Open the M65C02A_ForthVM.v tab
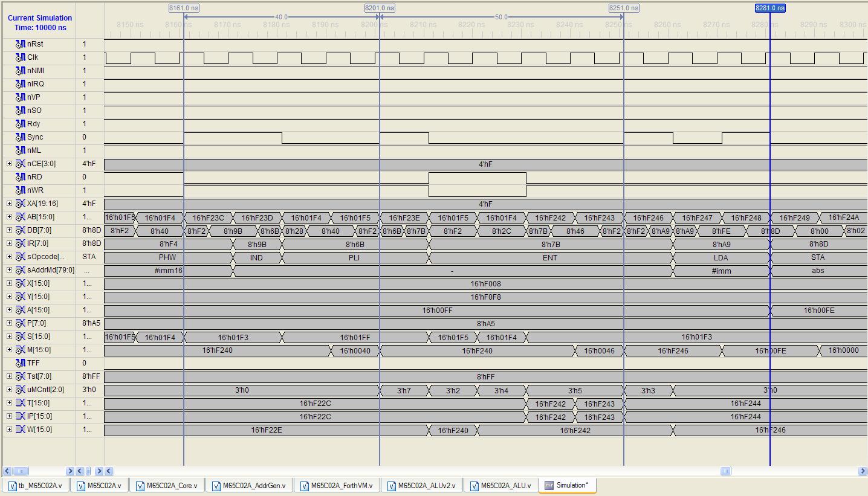The height and width of the screenshot is (496, 868). coord(337,486)
